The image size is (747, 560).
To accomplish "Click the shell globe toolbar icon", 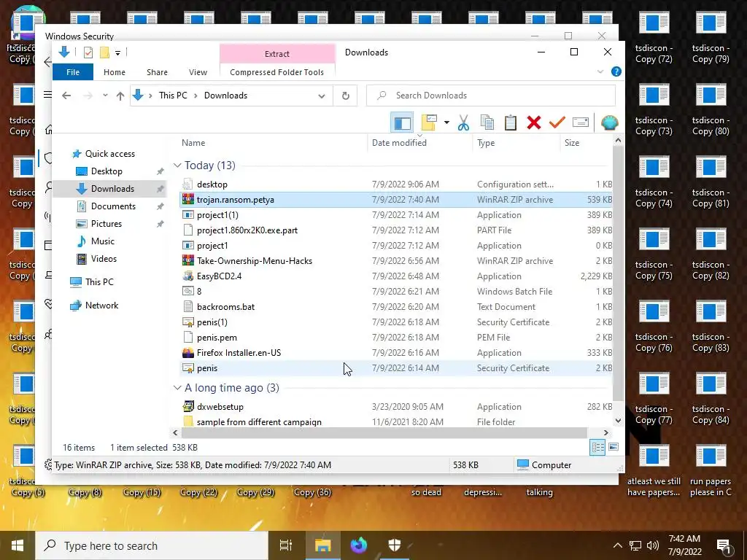I will [x=609, y=122].
